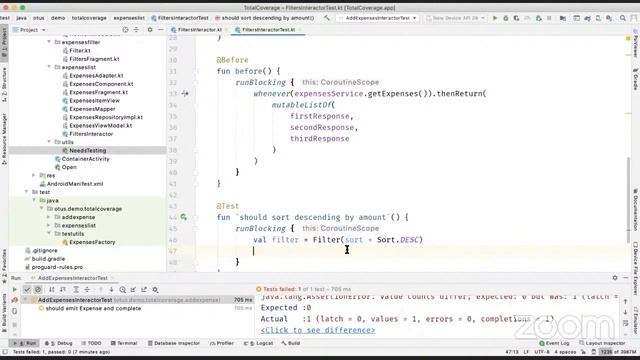The image size is (640, 360).
Task: Collapse the testutils folder
Action: tap(49, 234)
